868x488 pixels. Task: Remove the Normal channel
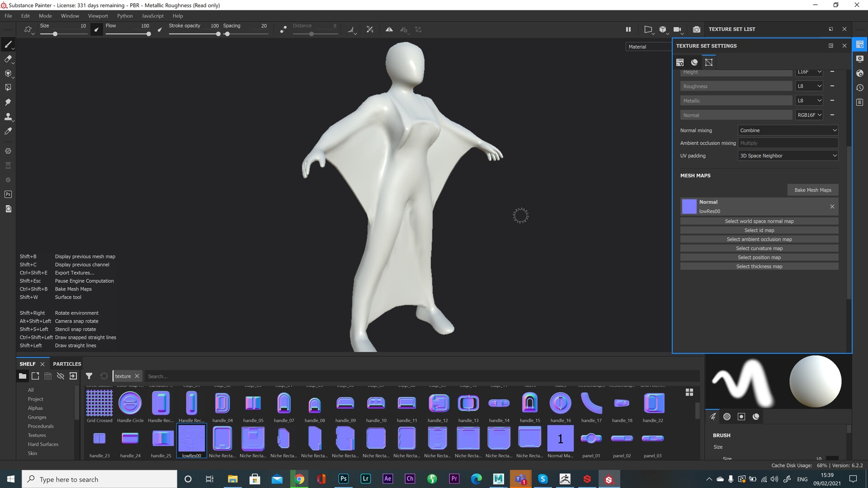point(832,115)
